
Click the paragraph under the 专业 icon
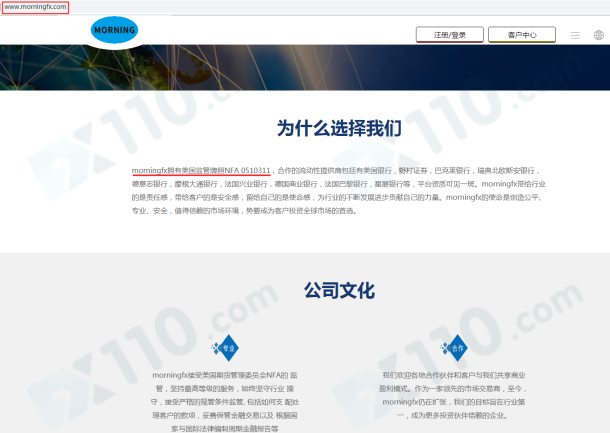[225, 402]
